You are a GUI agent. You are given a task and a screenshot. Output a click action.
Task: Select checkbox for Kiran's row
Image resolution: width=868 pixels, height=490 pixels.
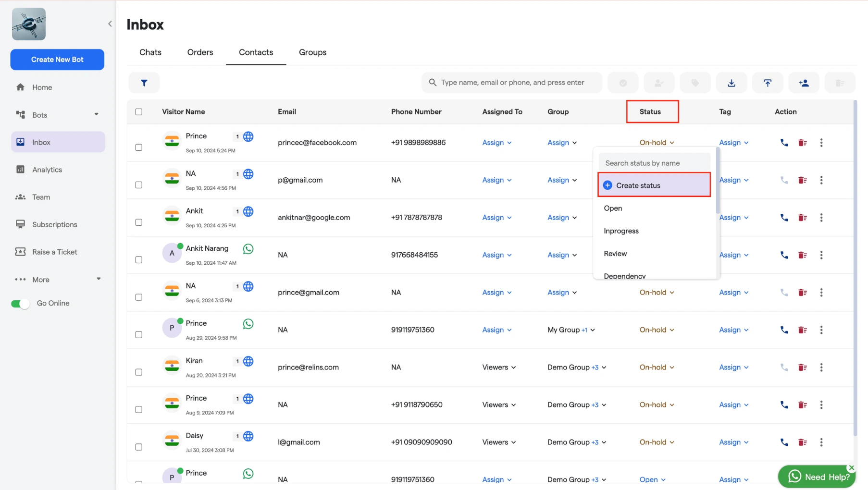[x=139, y=372]
